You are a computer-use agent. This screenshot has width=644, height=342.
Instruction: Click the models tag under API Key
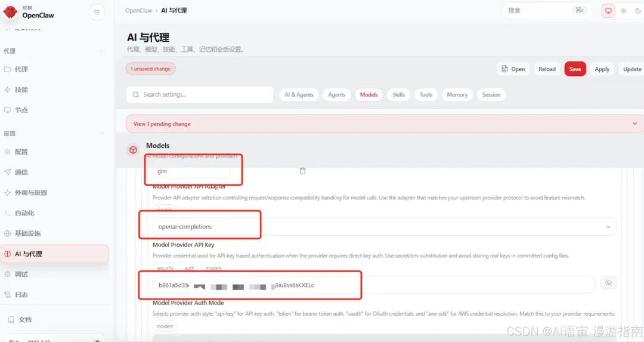pos(213,268)
